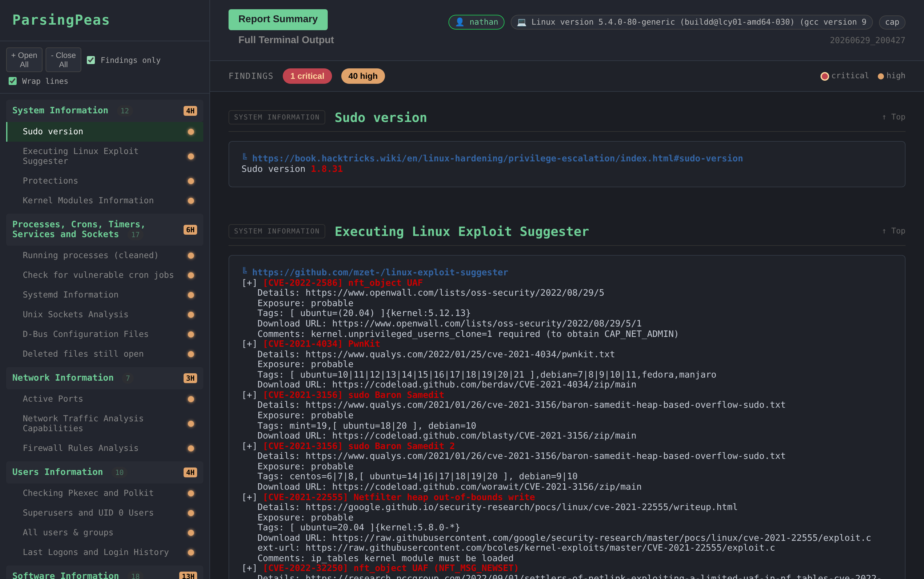This screenshot has width=924, height=579.
Task: Open Unix Sockets Analysis item
Action: point(104,315)
